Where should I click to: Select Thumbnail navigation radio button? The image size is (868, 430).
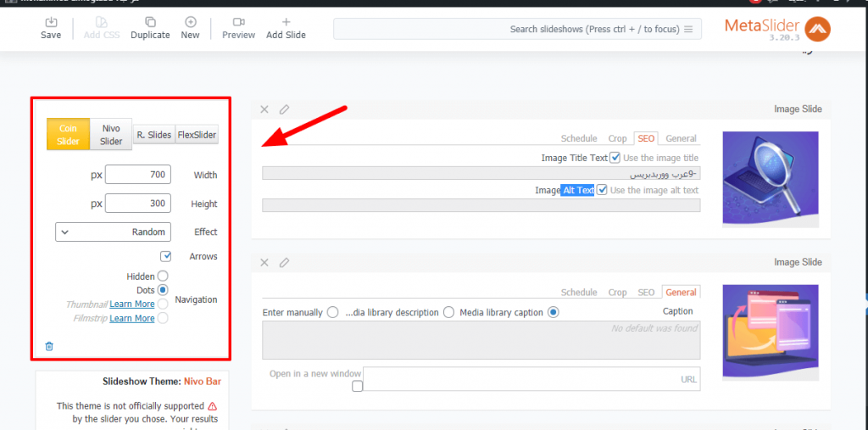[163, 304]
